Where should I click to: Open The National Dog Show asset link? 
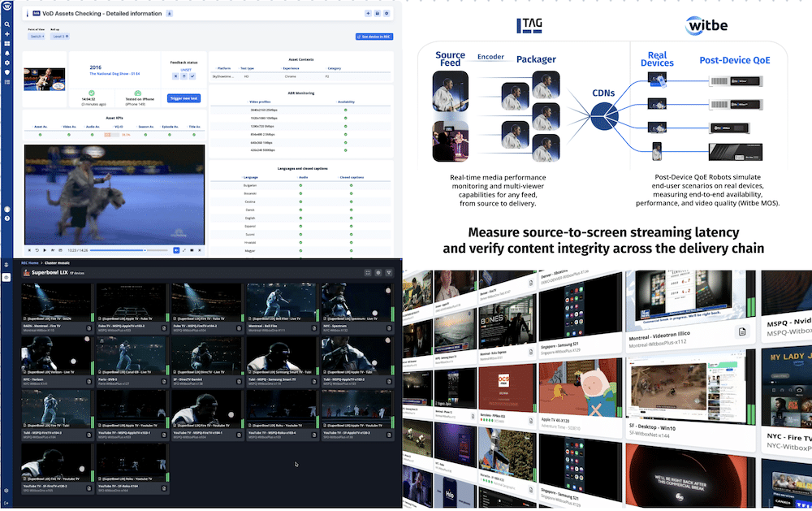coord(115,74)
